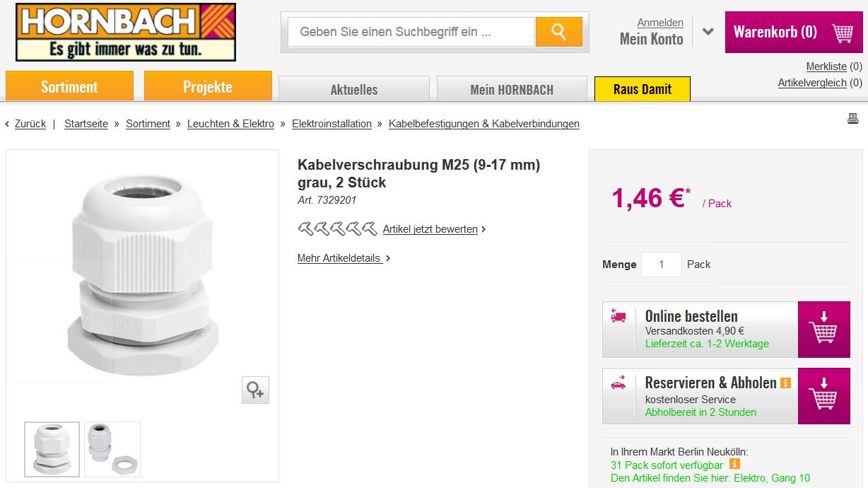868x488 pixels.
Task: Go back via the Zurück link
Action: tap(30, 124)
